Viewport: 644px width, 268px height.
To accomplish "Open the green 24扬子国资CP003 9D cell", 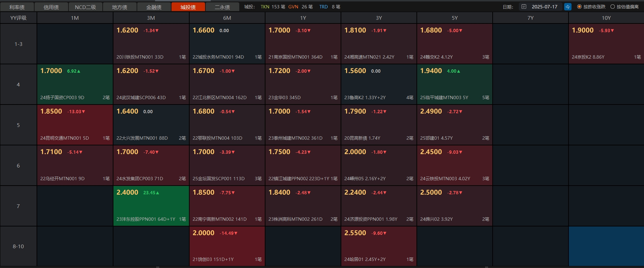I will (75, 84).
